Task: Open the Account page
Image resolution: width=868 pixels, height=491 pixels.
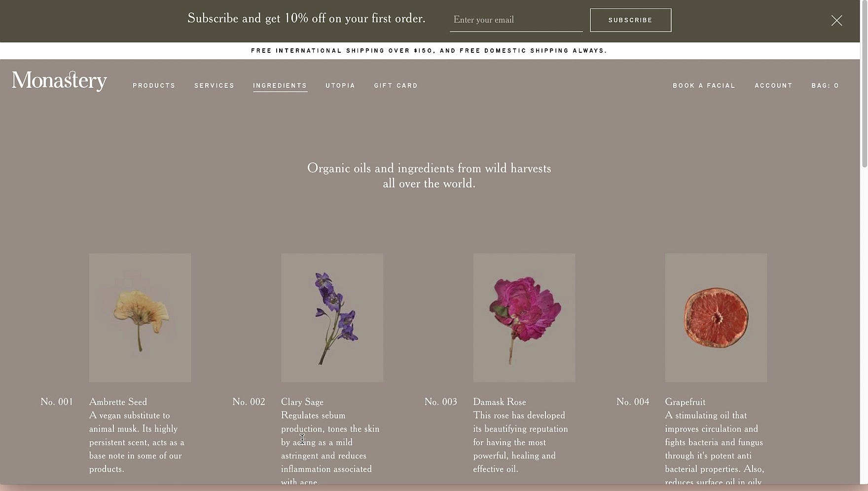Action: coord(773,86)
